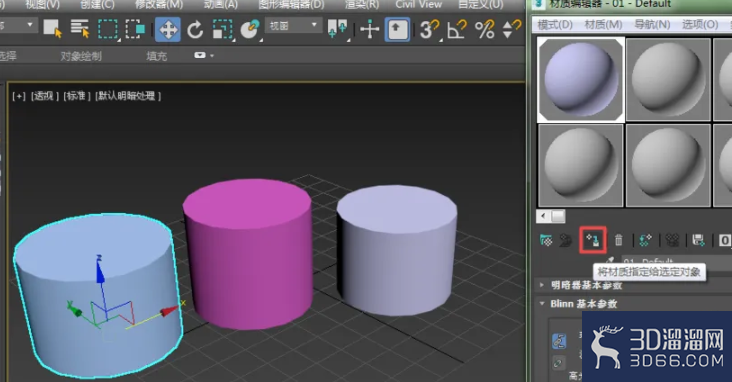The height and width of the screenshot is (382, 732).
Task: Open the 选项(O) menu in Material Editor
Action: tap(700, 24)
